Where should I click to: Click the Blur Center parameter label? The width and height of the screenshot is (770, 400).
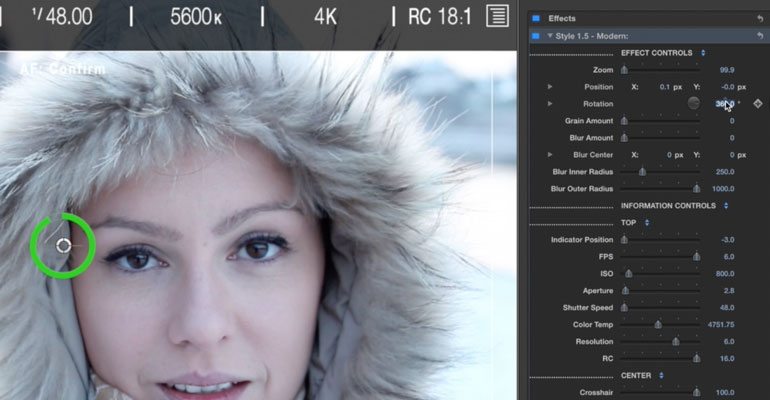tap(593, 155)
